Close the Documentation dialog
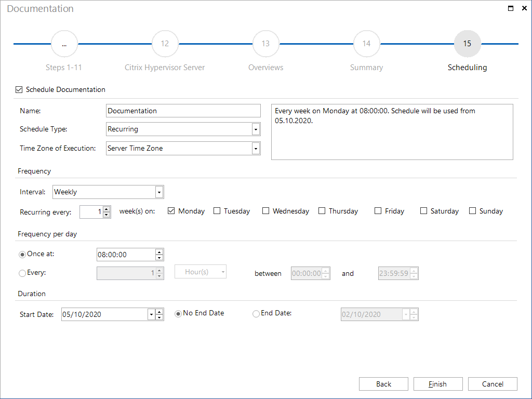Screen dimensions: 532x399 pyautogui.click(x=524, y=8)
